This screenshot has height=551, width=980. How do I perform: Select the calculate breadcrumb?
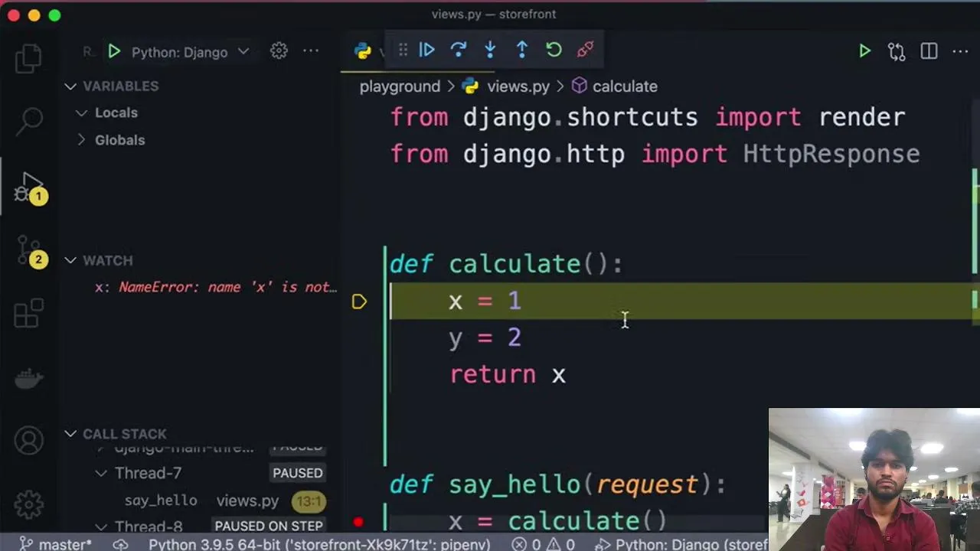pyautogui.click(x=625, y=86)
